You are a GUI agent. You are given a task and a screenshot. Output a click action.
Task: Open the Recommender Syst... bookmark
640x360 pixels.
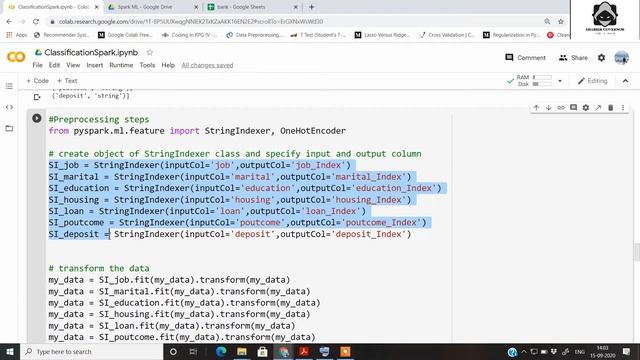(62, 35)
